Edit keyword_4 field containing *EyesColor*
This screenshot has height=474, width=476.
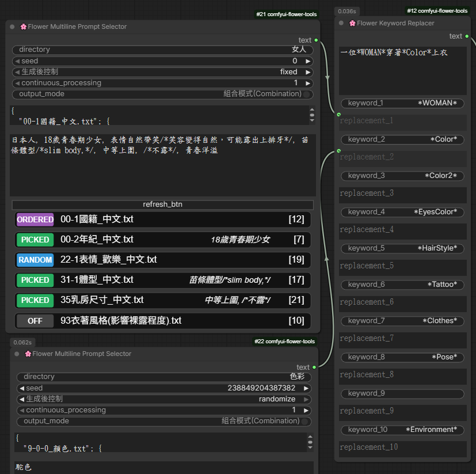point(402,212)
